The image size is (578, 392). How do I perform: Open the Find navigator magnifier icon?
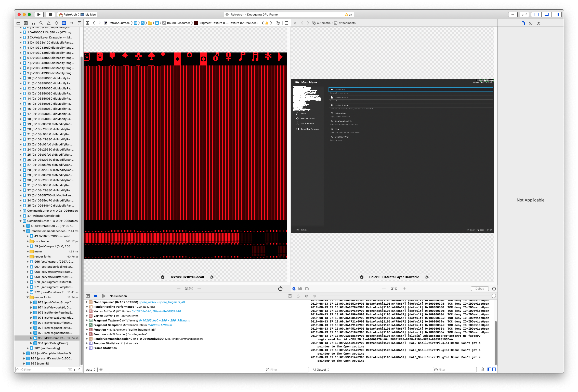coord(41,23)
